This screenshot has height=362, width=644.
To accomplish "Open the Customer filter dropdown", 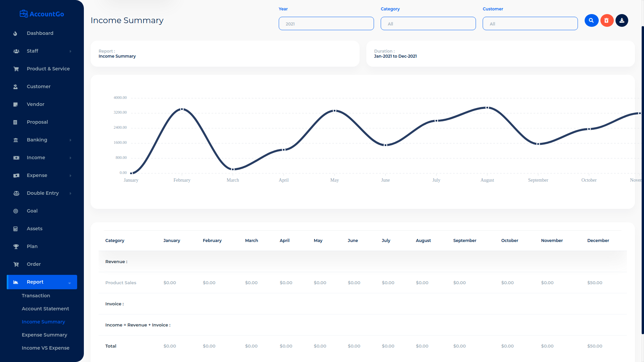I will (x=530, y=23).
